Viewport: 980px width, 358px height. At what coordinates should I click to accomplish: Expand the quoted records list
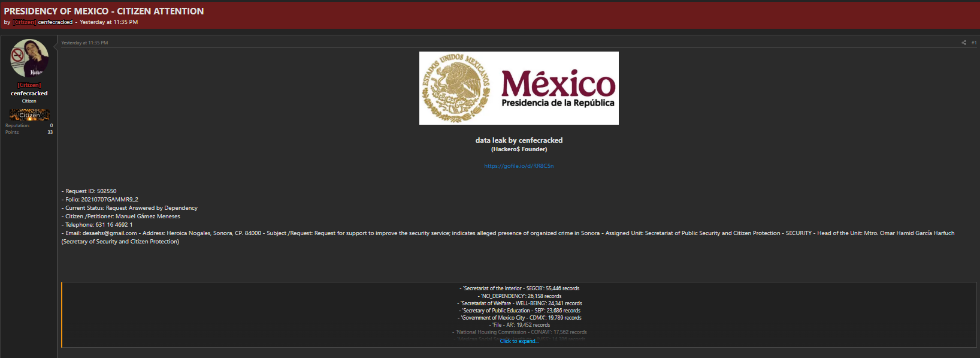tap(519, 341)
